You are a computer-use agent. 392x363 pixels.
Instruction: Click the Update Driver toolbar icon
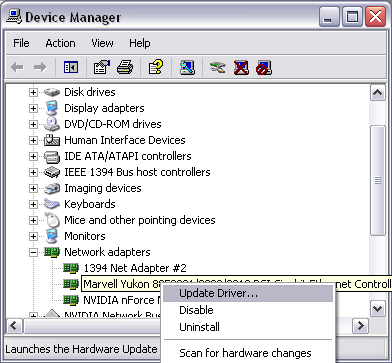point(218,68)
